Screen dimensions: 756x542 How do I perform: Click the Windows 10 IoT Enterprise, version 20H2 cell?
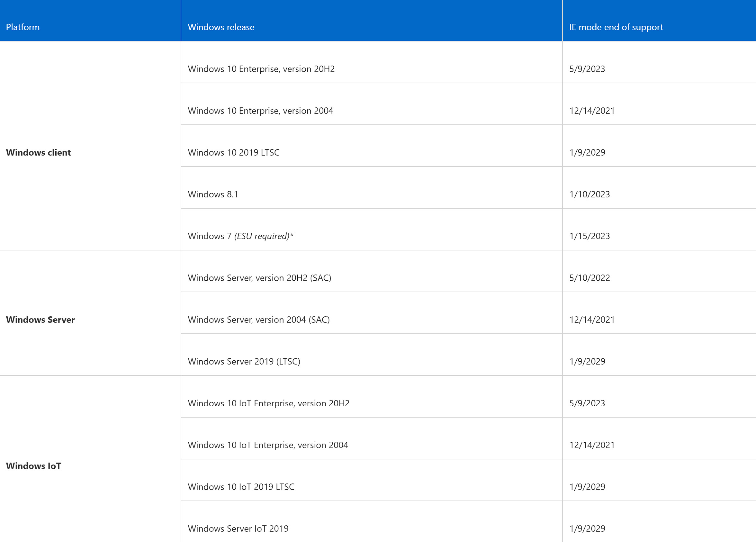pos(269,403)
